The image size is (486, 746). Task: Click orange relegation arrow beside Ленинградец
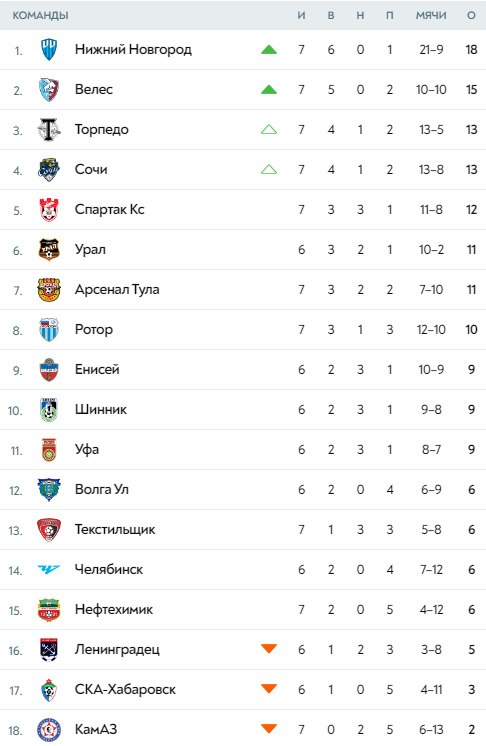[269, 648]
